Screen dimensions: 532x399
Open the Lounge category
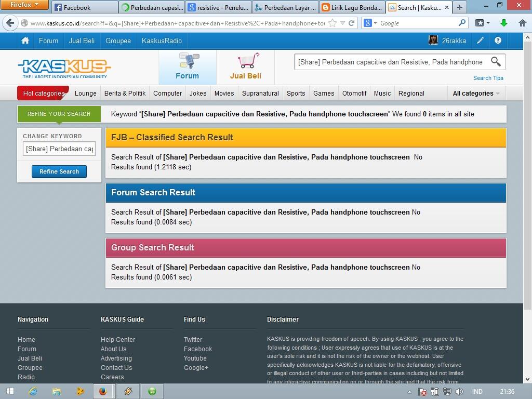86,94
